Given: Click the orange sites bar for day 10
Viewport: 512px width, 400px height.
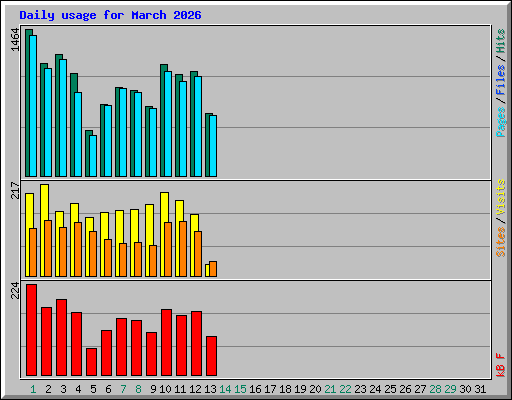Looking at the screenshot, I should point(168,249).
